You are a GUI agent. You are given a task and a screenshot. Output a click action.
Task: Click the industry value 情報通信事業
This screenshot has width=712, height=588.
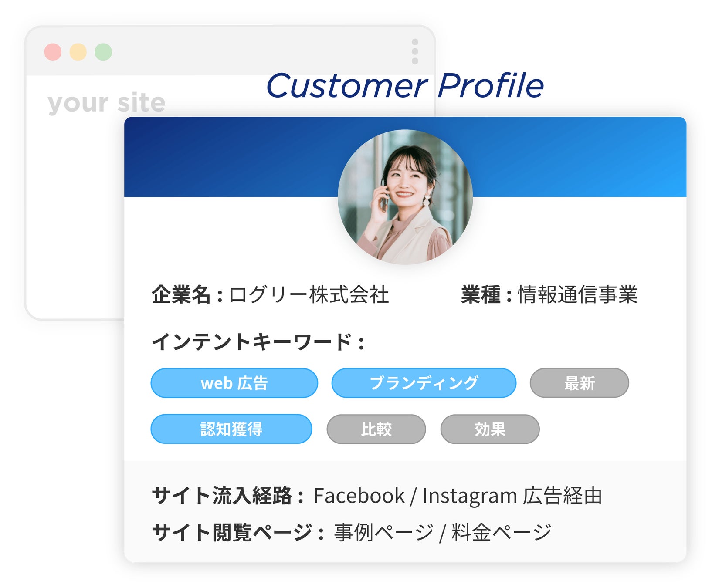pyautogui.click(x=577, y=295)
